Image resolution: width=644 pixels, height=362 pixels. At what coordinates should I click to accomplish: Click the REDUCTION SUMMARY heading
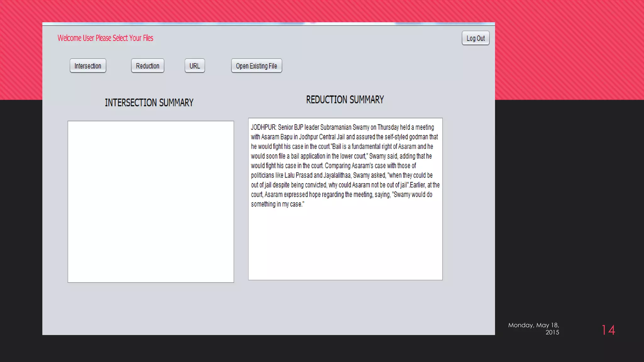345,100
